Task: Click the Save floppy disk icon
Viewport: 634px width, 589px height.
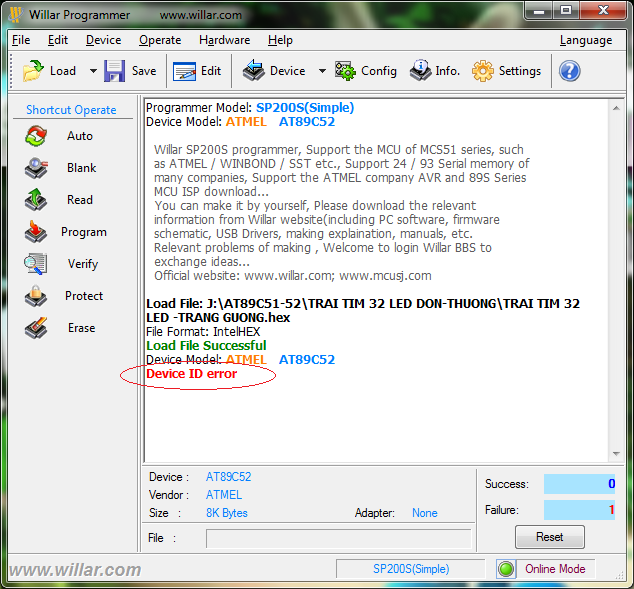Action: (114, 71)
